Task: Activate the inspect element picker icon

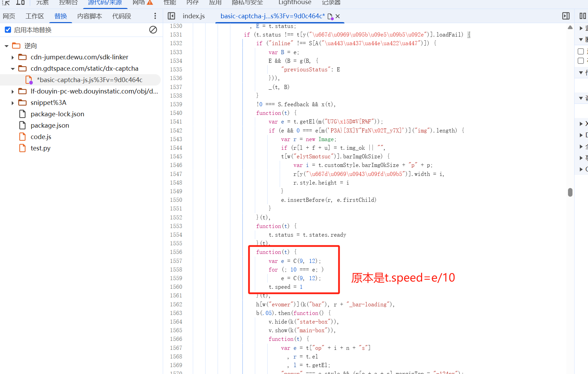Action: click(6, 2)
